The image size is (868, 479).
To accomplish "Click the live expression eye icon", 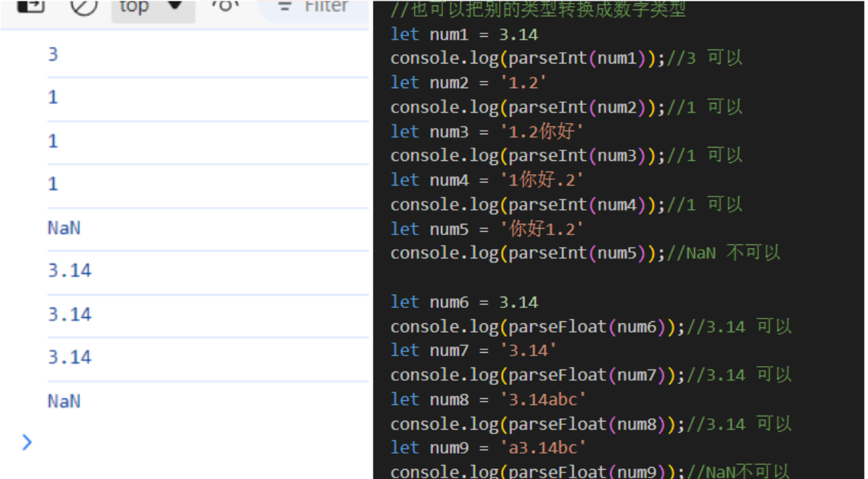I will click(x=226, y=5).
